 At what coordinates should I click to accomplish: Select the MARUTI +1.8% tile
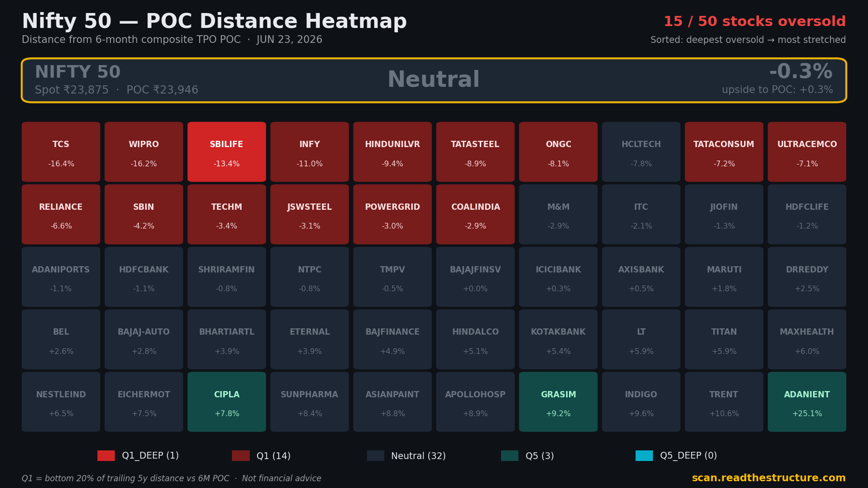(x=724, y=277)
